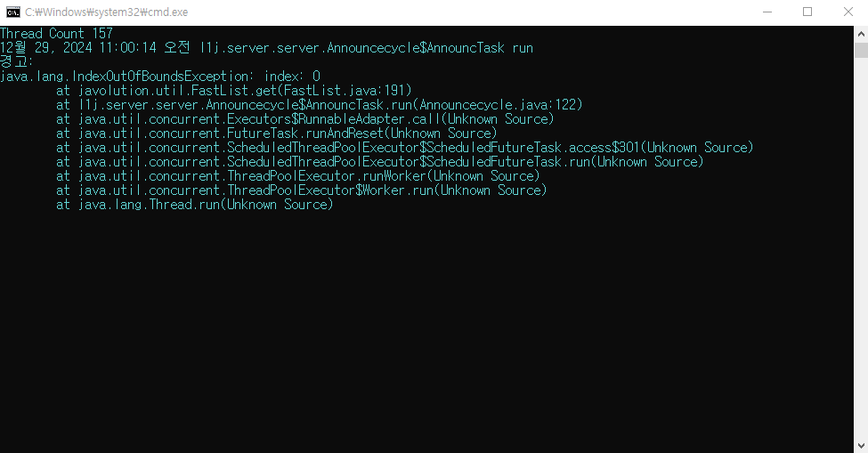
Task: Click the 12월 29, 2024 timestamp line
Action: click(266, 47)
